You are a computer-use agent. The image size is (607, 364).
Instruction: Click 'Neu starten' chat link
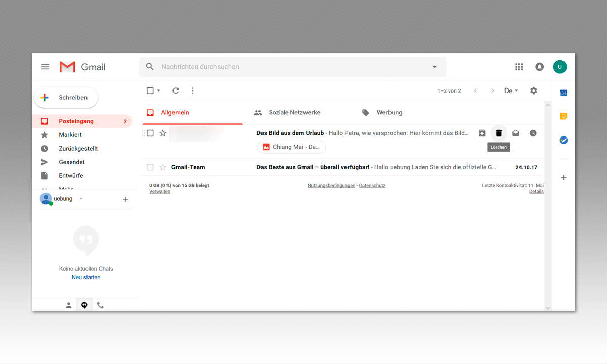(86, 278)
